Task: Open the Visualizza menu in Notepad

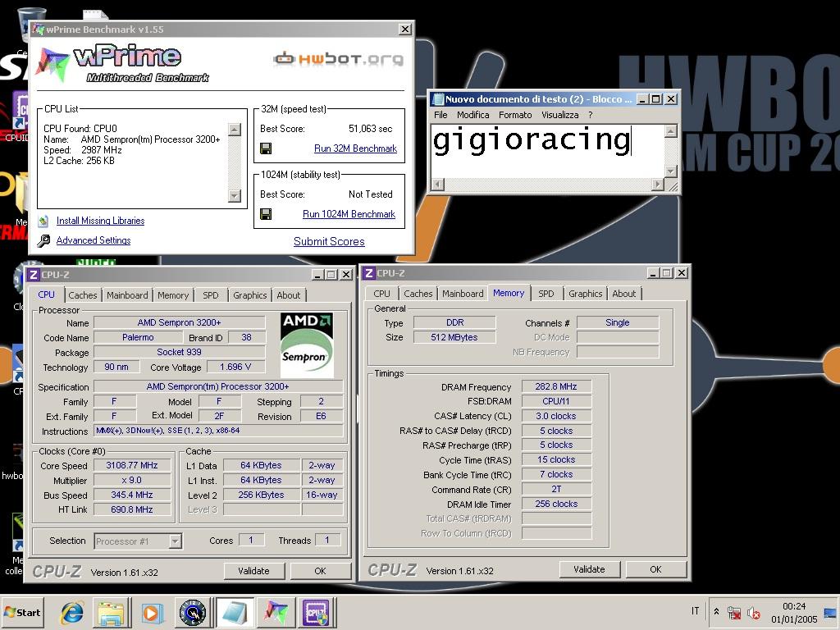Action: 559,115
